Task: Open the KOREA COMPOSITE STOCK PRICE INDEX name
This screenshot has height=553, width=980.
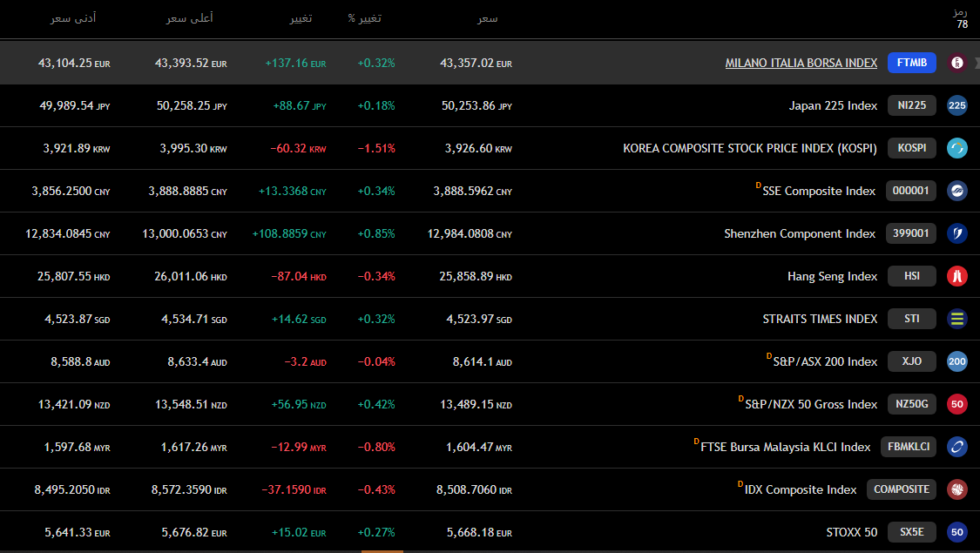Action: (750, 148)
